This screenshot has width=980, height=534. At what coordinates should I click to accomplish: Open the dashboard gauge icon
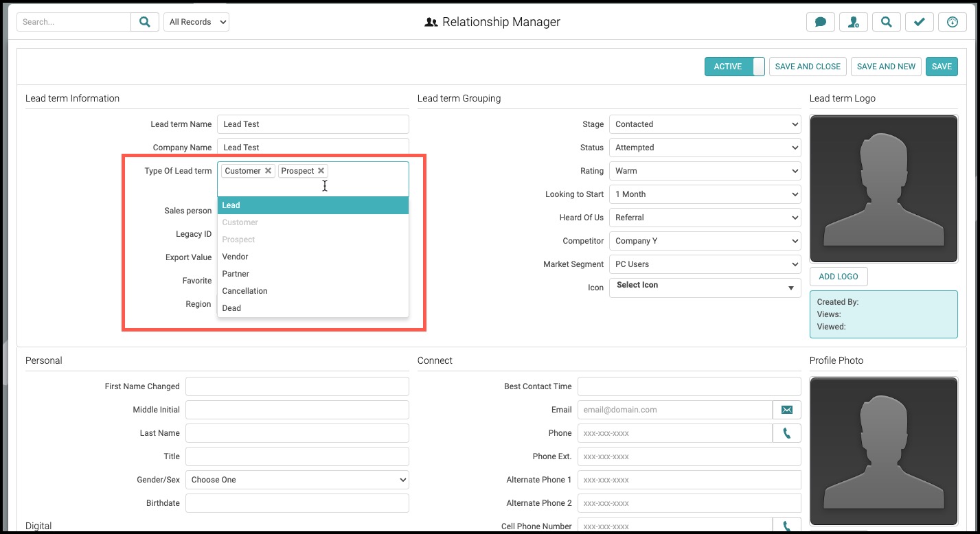tap(952, 22)
